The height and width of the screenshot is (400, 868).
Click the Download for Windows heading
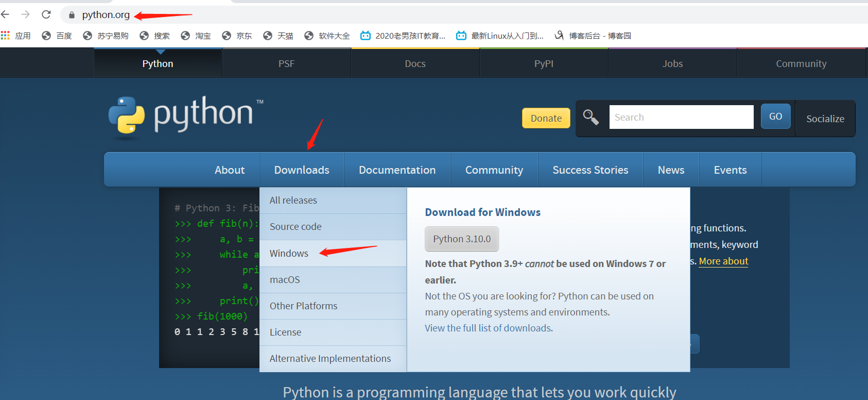[x=483, y=212]
